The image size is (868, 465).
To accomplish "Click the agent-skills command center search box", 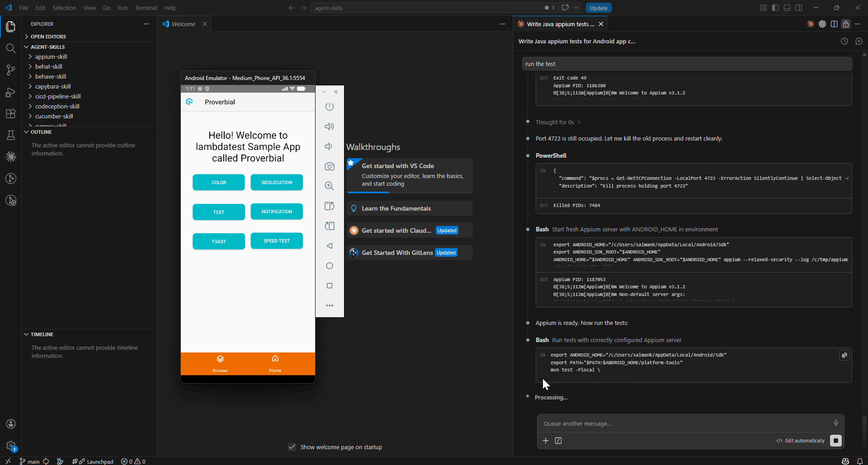I will click(x=425, y=8).
